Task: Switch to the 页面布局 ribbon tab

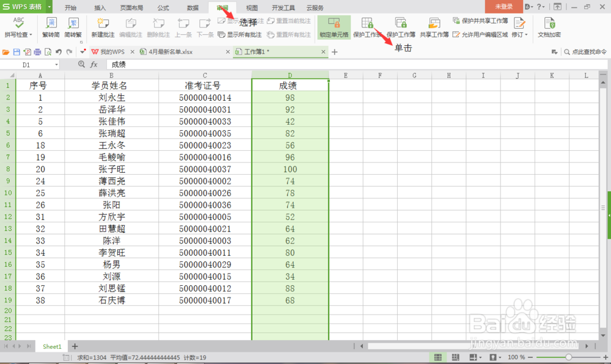Action: click(131, 7)
